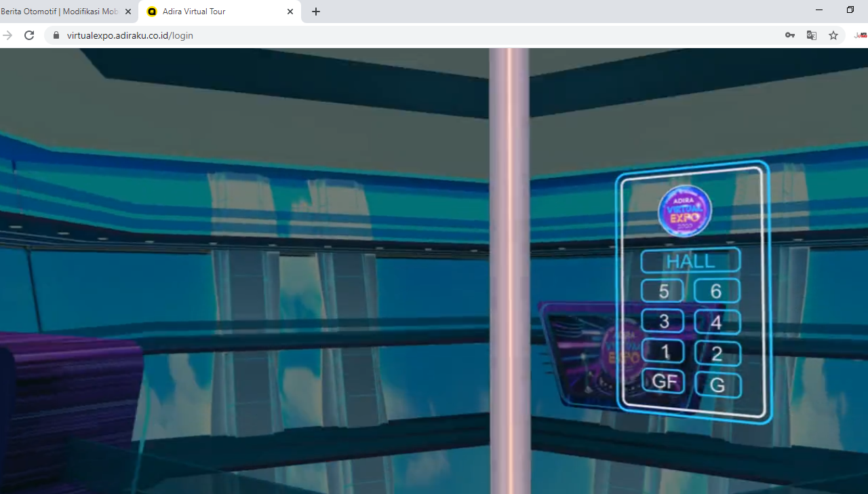Image resolution: width=868 pixels, height=494 pixels.
Task: Go to floor 6 on elevator panel
Action: [717, 291]
